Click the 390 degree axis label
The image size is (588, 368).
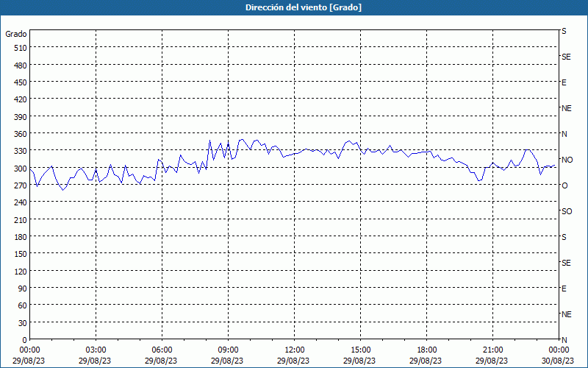tap(21, 117)
